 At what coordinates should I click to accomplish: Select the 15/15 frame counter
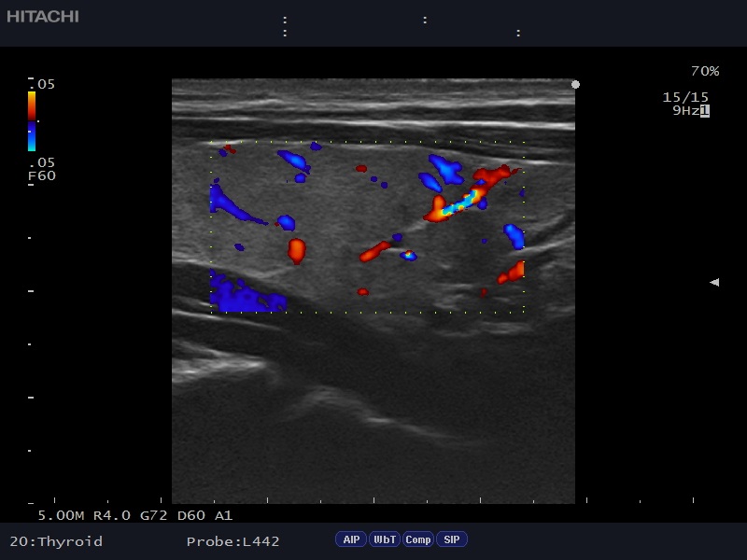click(x=685, y=97)
